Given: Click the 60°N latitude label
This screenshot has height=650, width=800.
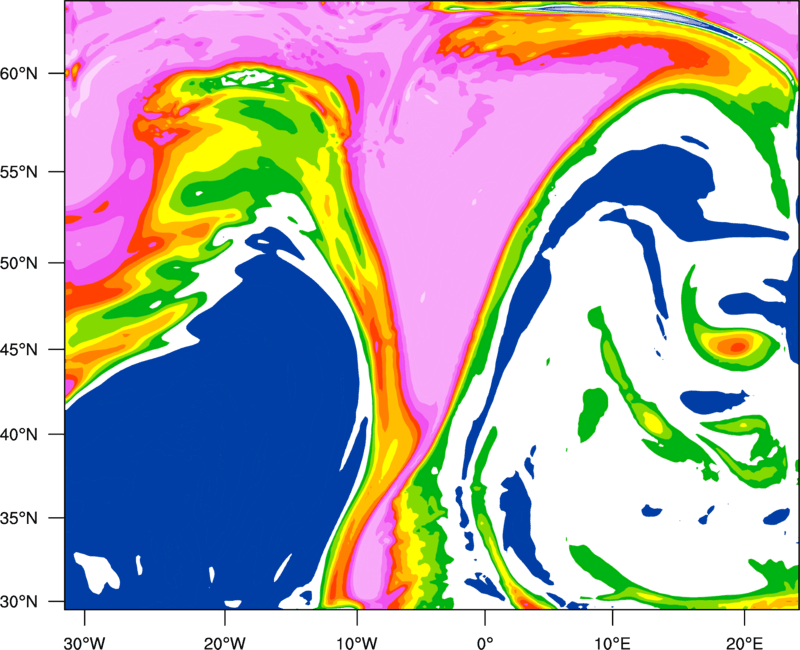Looking at the screenshot, I should coord(19,73).
